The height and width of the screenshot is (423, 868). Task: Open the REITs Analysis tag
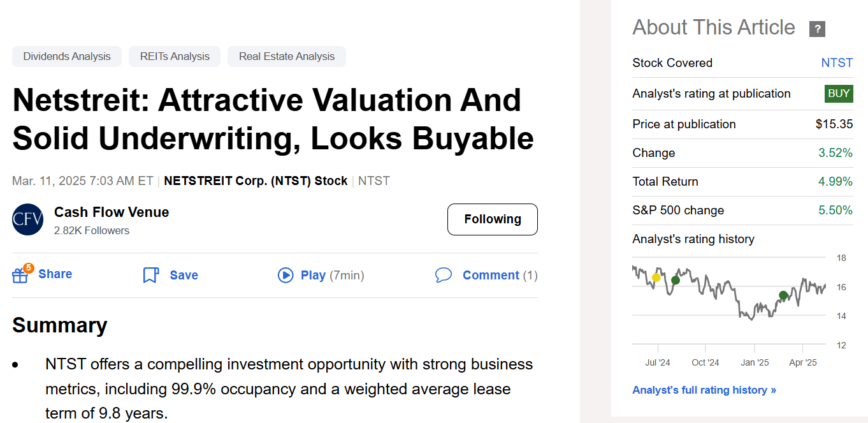(175, 56)
